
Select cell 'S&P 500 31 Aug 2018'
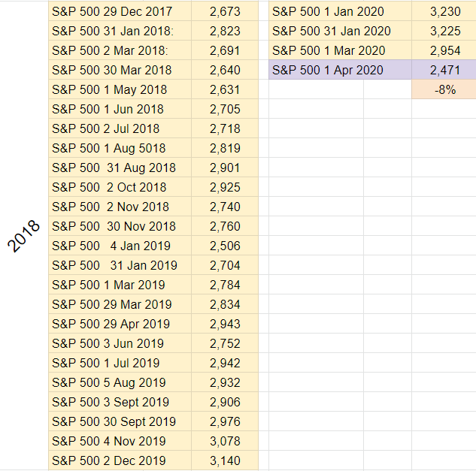coord(120,168)
